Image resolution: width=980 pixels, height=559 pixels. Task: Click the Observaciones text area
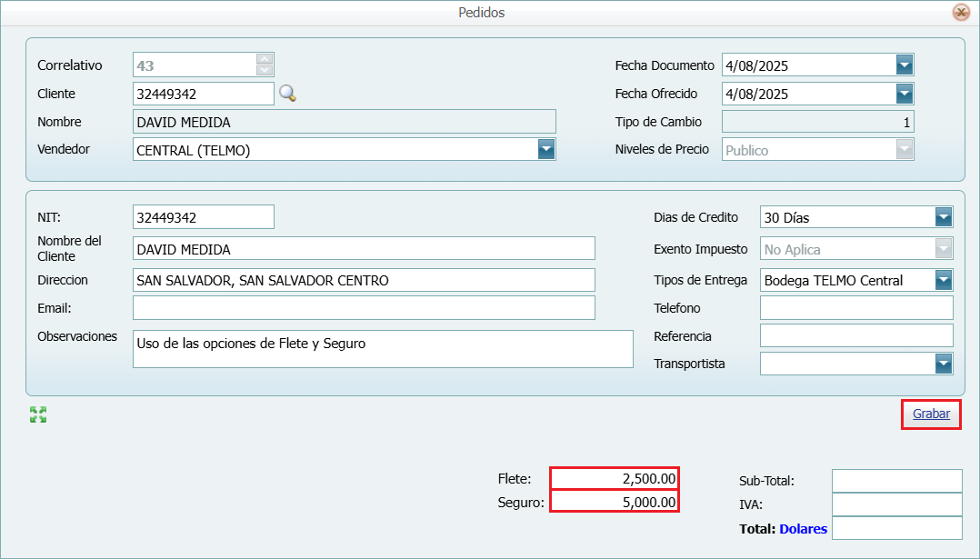pos(382,349)
